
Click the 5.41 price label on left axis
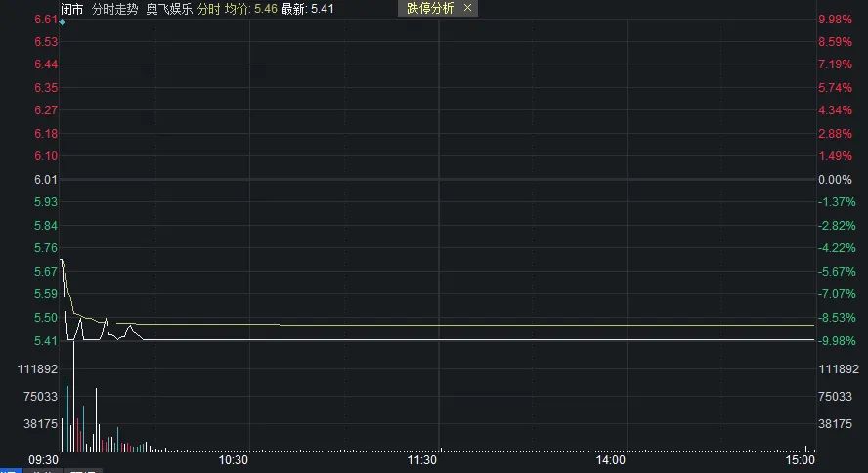click(45, 340)
